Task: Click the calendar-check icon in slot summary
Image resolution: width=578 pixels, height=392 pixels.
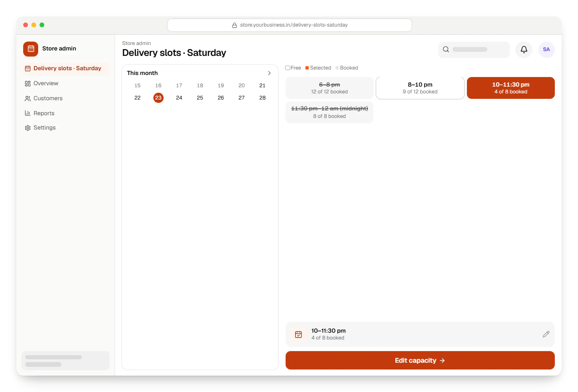Action: click(298, 334)
